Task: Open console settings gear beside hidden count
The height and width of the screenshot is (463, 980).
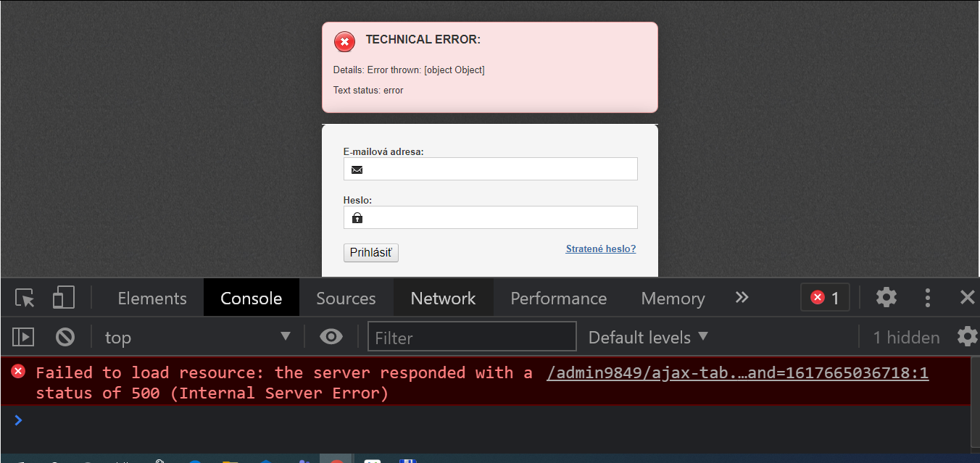Action: [x=967, y=337]
